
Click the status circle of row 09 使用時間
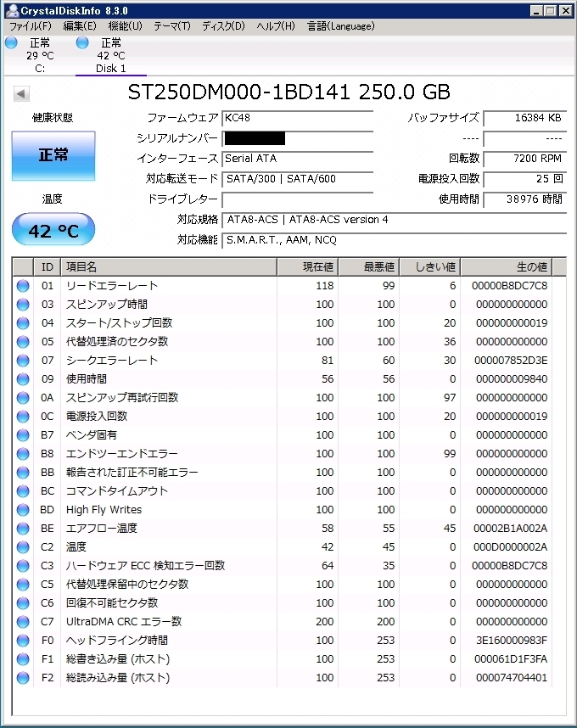pyautogui.click(x=23, y=379)
